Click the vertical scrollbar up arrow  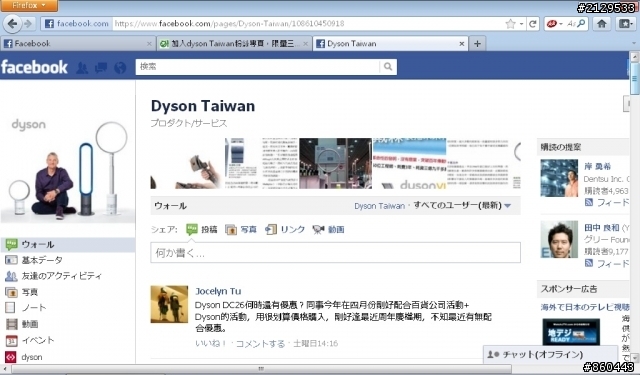[635, 57]
